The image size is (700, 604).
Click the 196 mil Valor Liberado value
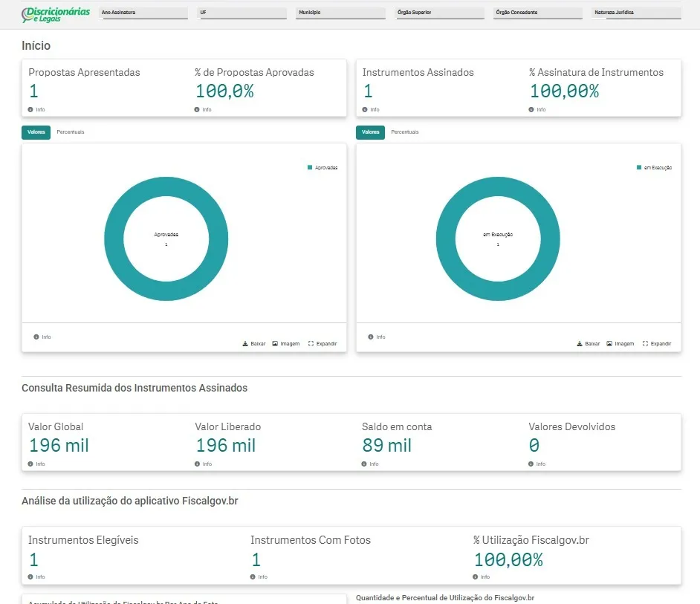226,446
